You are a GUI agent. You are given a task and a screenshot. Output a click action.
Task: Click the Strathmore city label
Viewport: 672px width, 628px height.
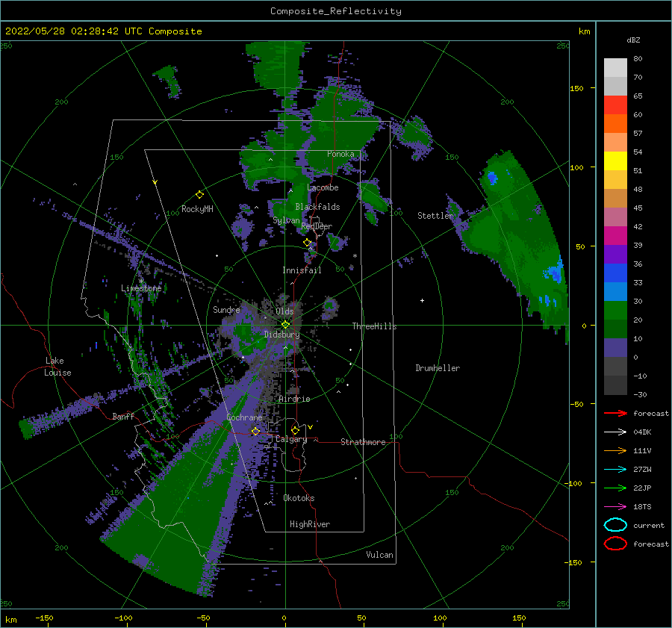coord(363,442)
